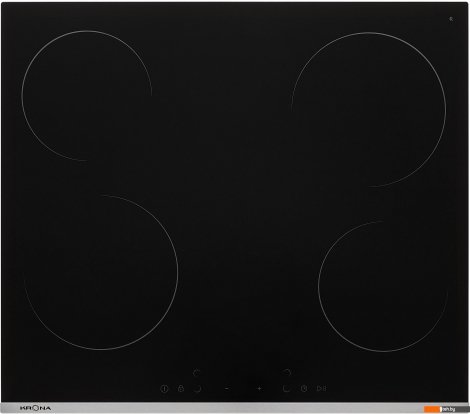This screenshot has height=414, width=470.
Task: Tap the power on/off touch icon
Action: (x=164, y=388)
